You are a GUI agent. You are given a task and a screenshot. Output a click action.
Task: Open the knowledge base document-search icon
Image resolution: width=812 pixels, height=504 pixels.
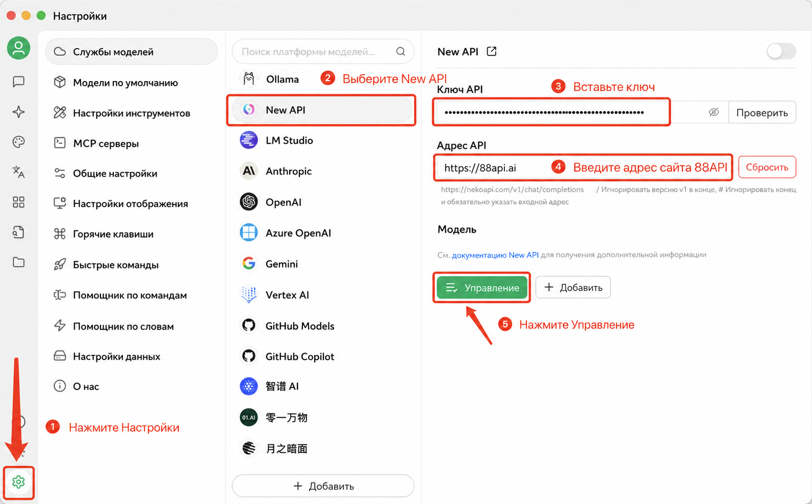[x=18, y=232]
